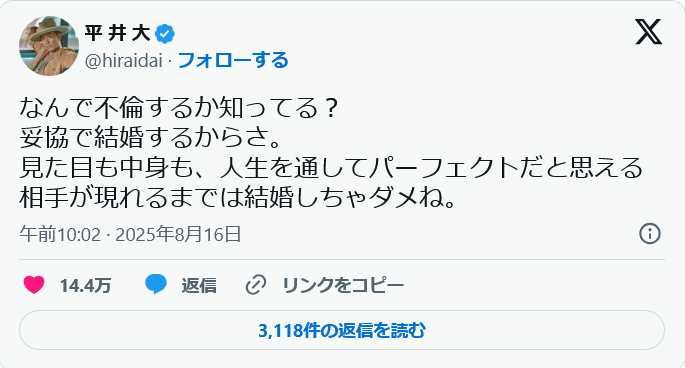
Task: Click the chain link copy icon
Action: pos(256,285)
